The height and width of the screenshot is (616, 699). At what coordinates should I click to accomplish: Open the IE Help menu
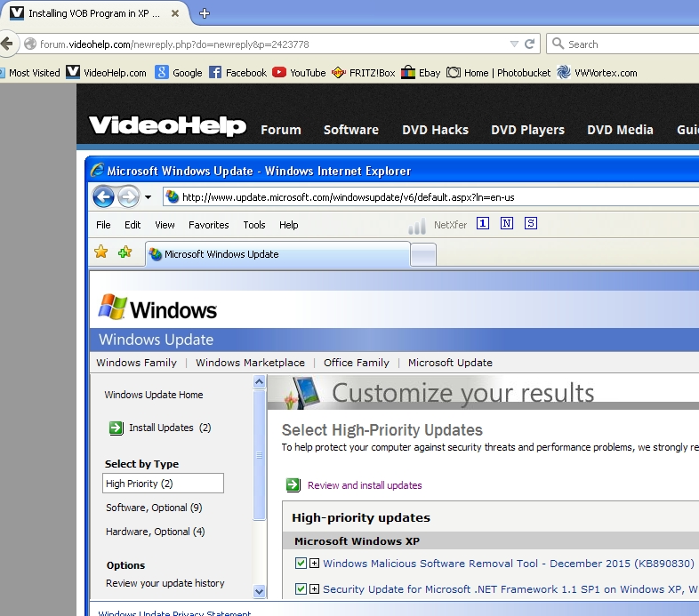pyautogui.click(x=288, y=225)
